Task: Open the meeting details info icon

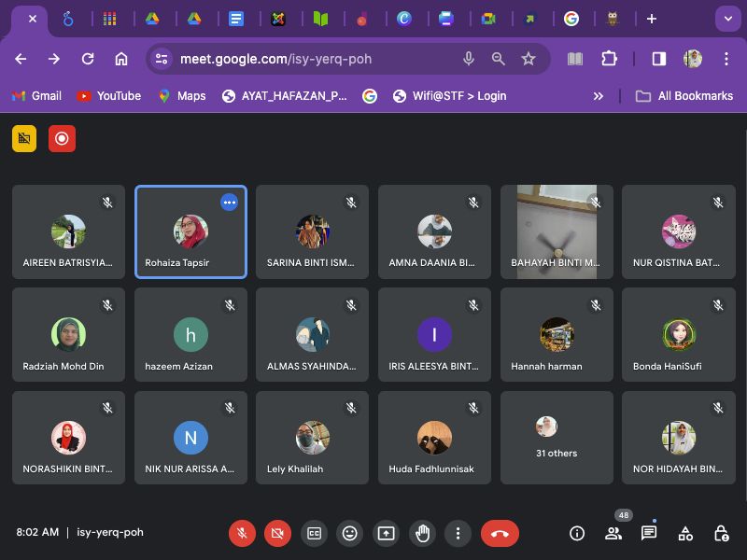Action: (x=577, y=533)
